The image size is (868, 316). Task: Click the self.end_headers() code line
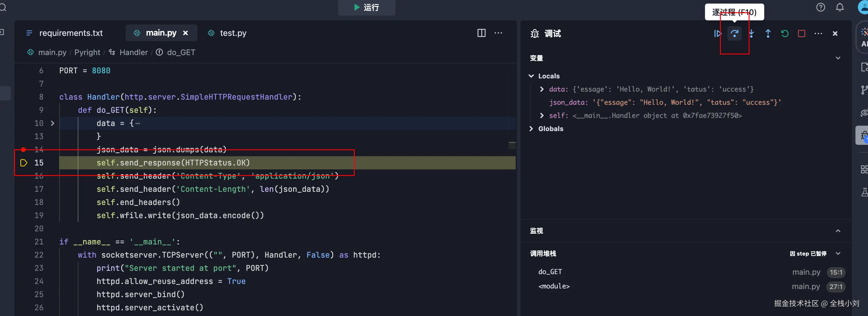click(138, 202)
